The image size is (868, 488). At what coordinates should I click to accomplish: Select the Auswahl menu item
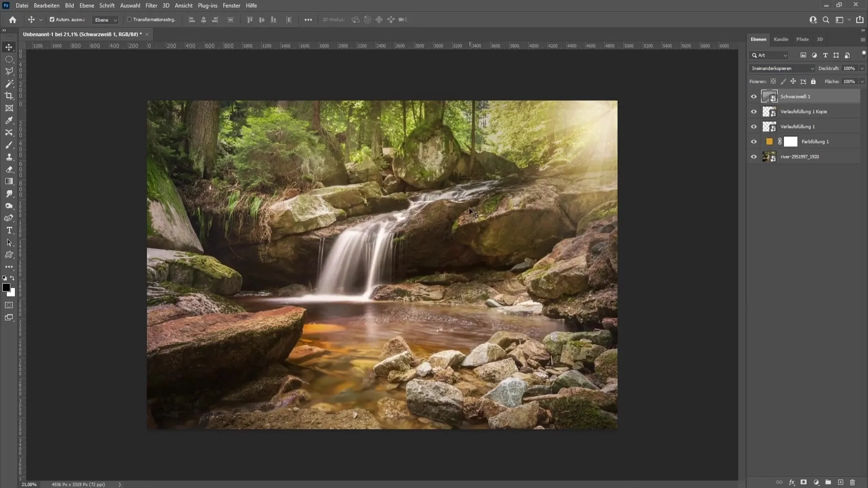[x=130, y=5]
